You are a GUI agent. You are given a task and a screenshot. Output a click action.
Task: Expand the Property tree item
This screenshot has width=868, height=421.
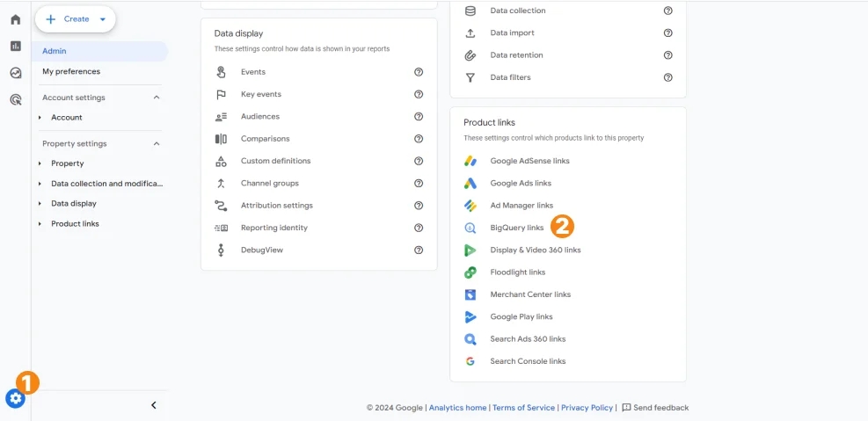pos(40,163)
